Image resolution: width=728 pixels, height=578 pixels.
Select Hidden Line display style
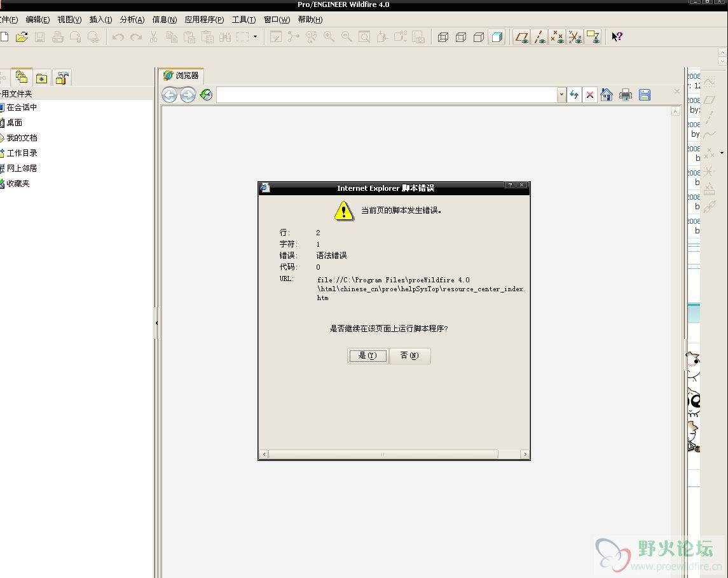tap(461, 37)
